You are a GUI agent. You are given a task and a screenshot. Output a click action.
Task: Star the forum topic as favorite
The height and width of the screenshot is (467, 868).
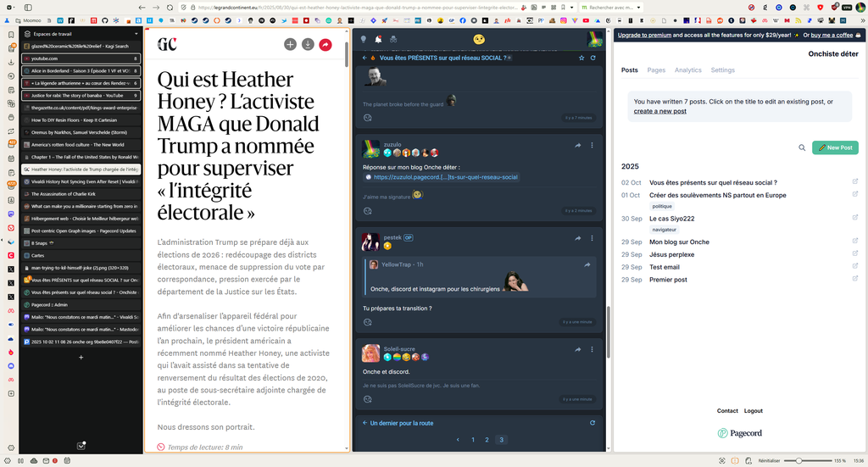coord(581,58)
